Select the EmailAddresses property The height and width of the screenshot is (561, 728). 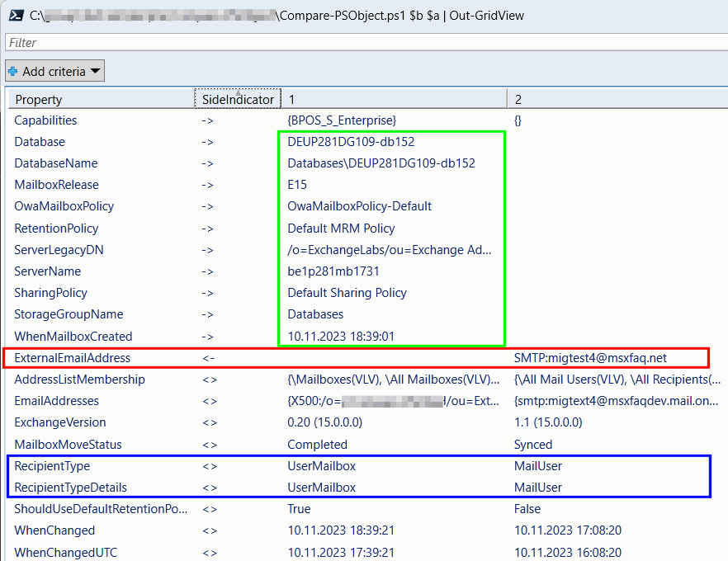(57, 401)
